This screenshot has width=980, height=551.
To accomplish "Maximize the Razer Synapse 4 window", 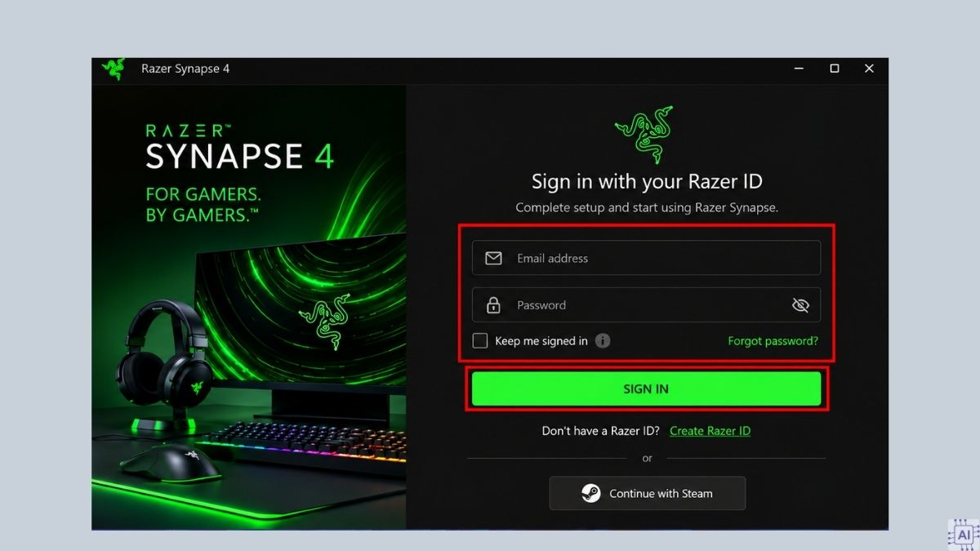I will pos(834,69).
